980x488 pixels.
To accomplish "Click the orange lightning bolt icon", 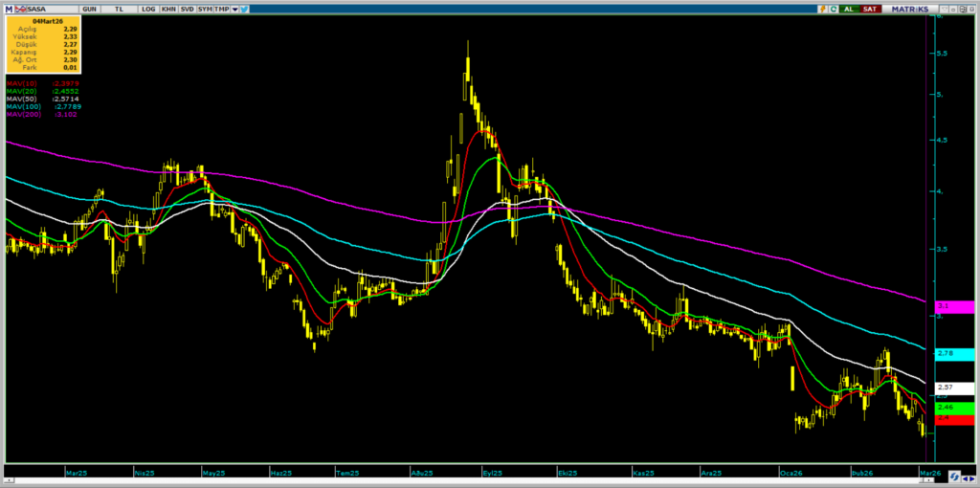I will [821, 8].
